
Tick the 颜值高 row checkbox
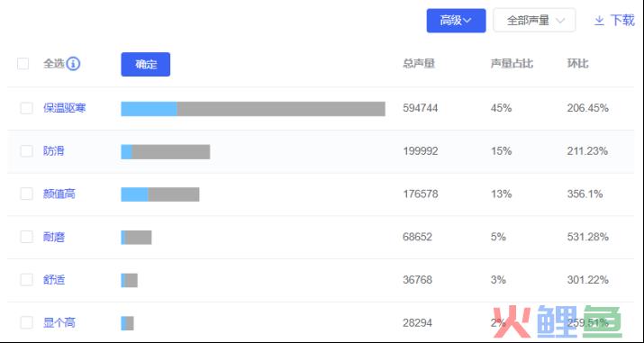tap(27, 194)
